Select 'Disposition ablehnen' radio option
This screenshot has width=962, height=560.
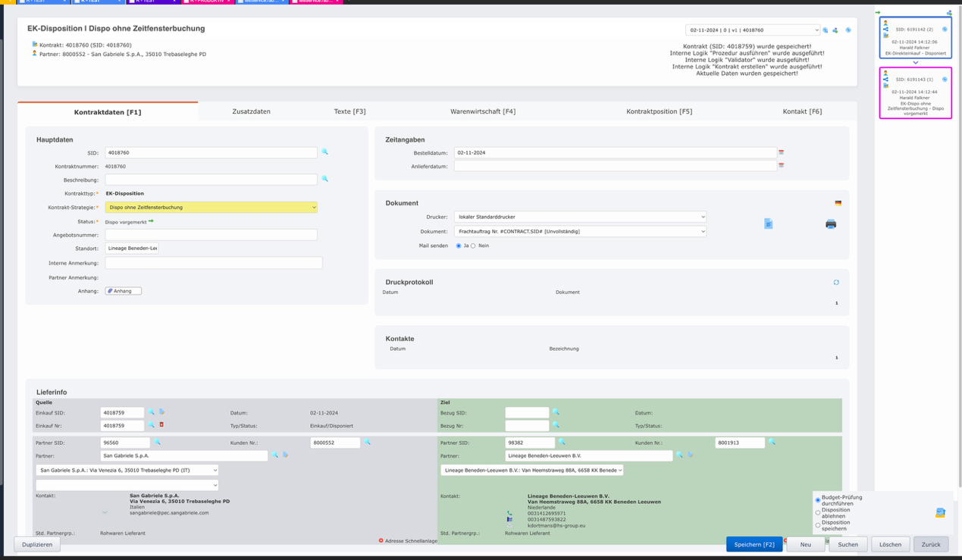[817, 513]
